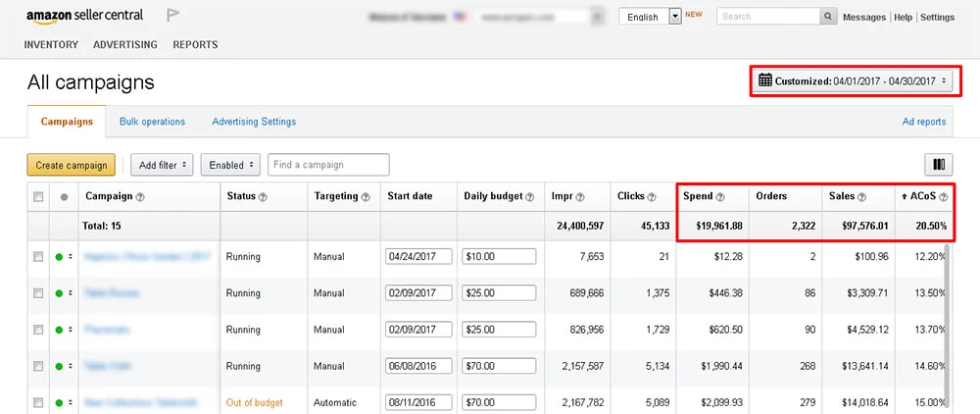Click the Find a campaign field
The width and height of the screenshot is (980, 414).
tap(328, 165)
